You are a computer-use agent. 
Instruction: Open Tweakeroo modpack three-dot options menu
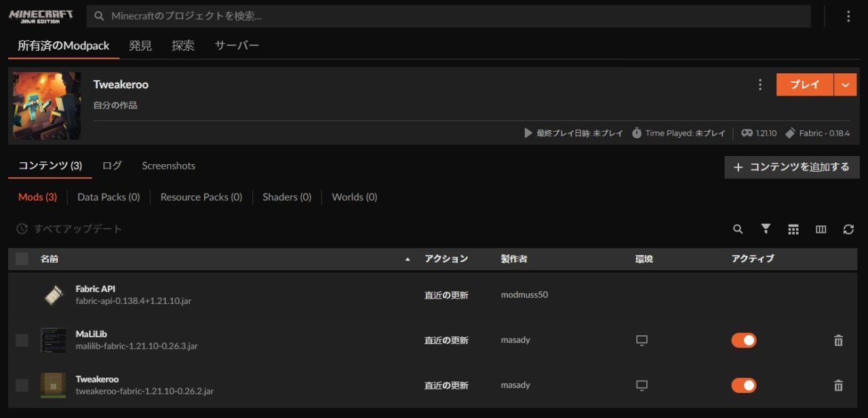[x=760, y=85]
